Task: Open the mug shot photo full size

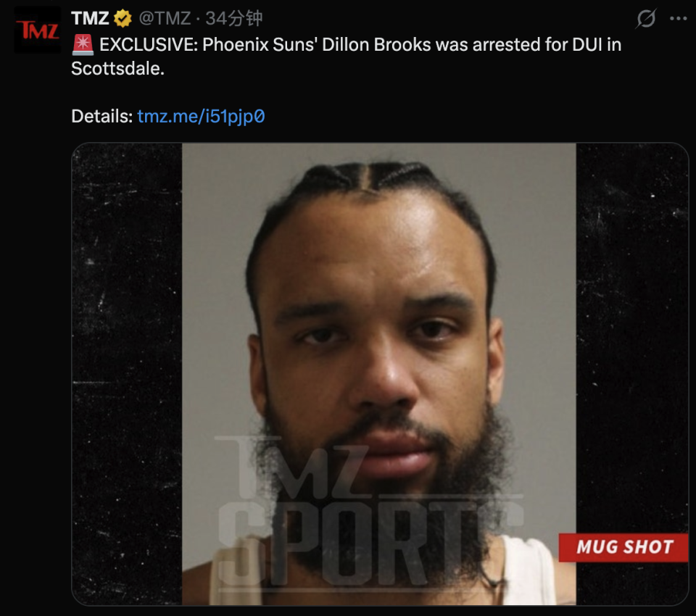Action: pyautogui.click(x=380, y=374)
